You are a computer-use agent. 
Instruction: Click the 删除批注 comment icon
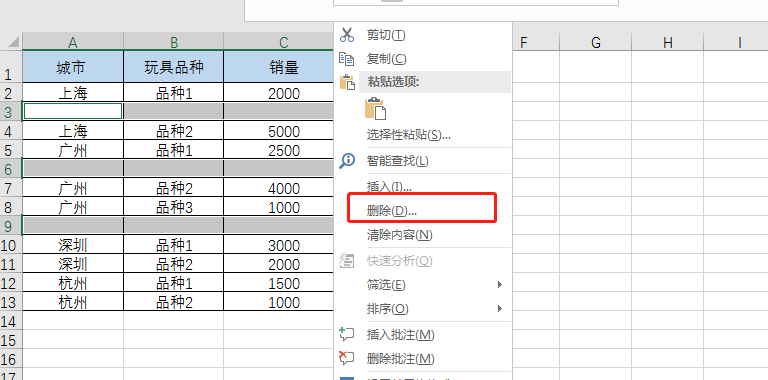tap(347, 358)
